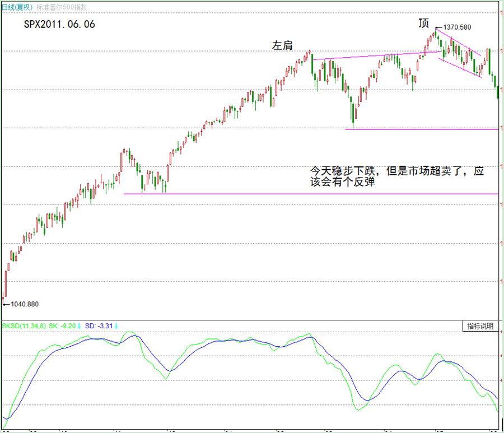This screenshot has width=504, height=433.
Task: Click the upper line of the descending channel
Action: point(459,42)
